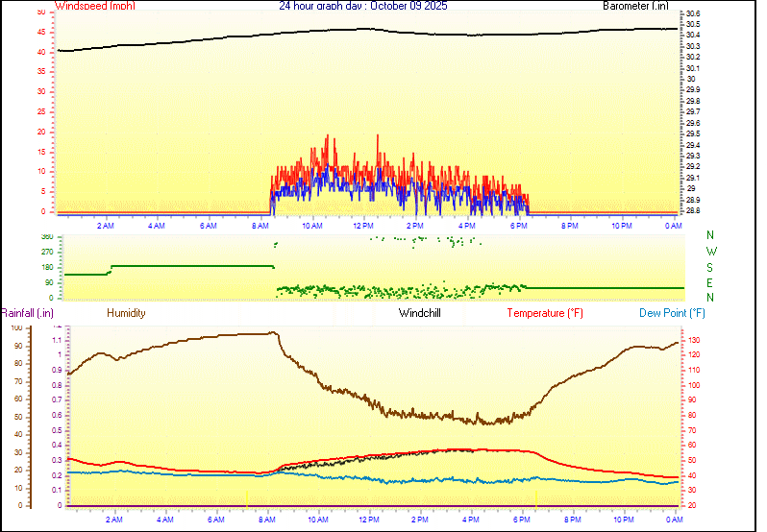Select the brown Humidity legend label

(126, 313)
